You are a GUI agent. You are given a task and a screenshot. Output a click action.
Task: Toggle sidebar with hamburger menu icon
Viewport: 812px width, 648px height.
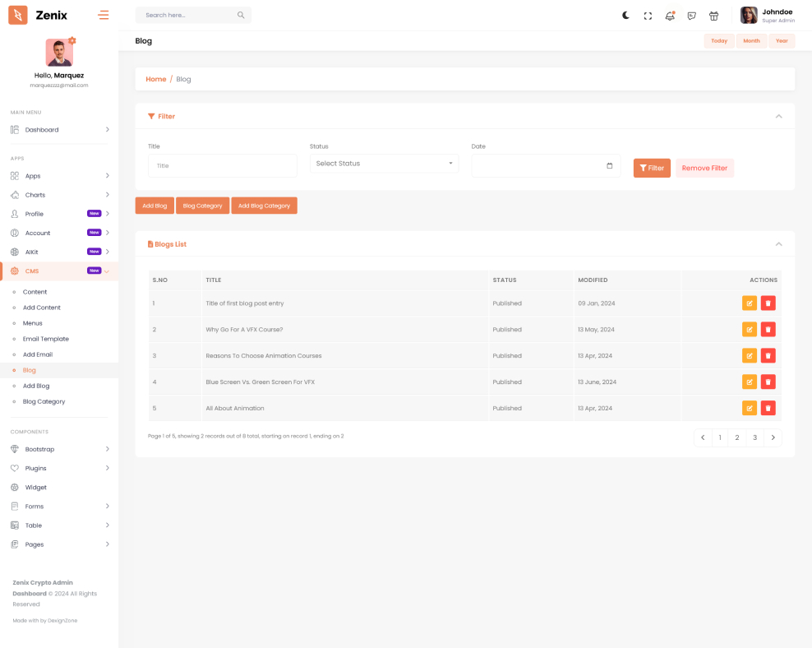[x=103, y=15]
